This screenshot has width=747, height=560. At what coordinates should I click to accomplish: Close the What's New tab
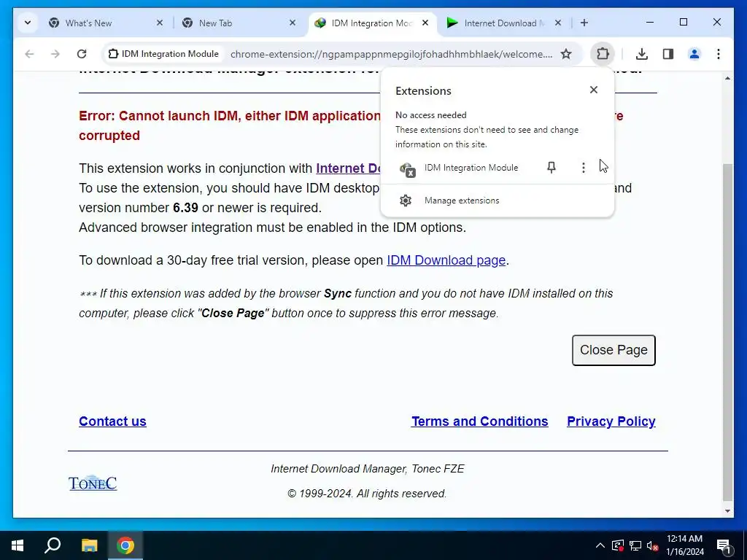tap(160, 23)
